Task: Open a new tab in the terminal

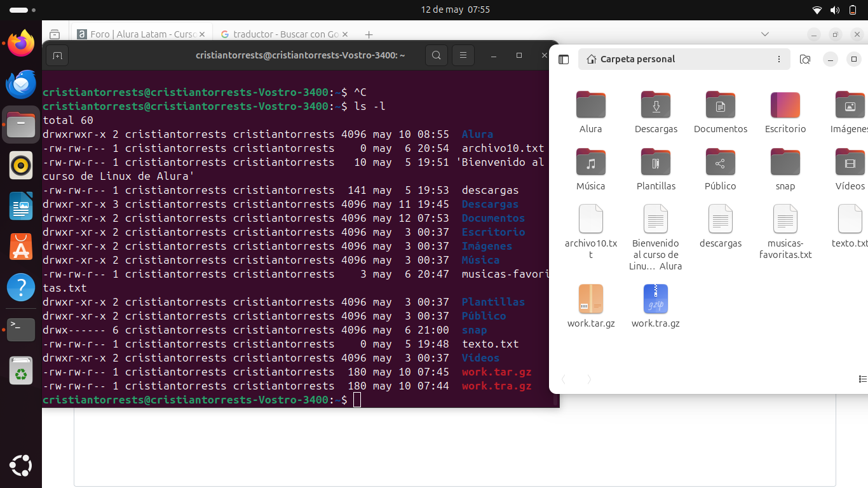Action: pos(57,55)
